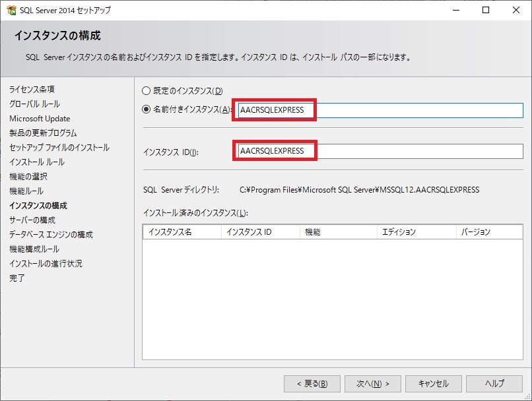
Task: Click the インストール済みのインスタンス list label
Action: tap(195, 213)
